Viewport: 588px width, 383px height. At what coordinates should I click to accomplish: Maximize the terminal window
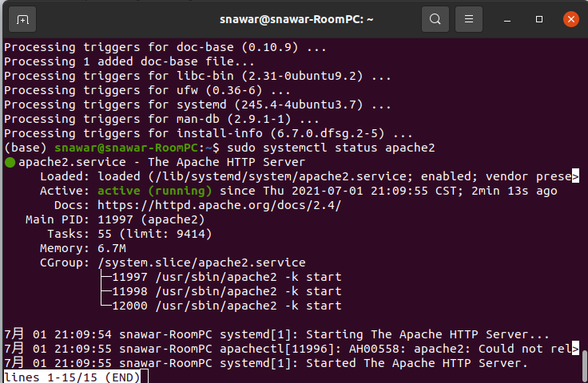click(539, 19)
